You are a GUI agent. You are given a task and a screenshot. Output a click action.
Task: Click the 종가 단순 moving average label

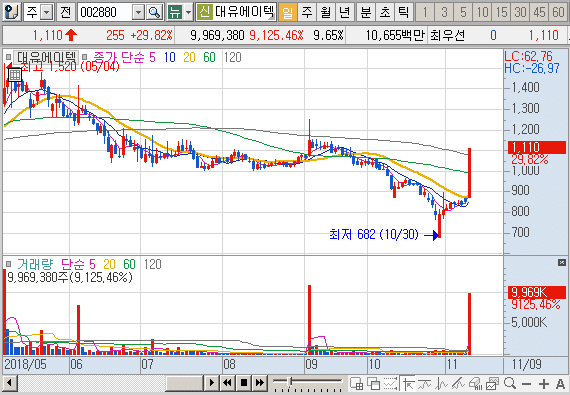(120, 57)
